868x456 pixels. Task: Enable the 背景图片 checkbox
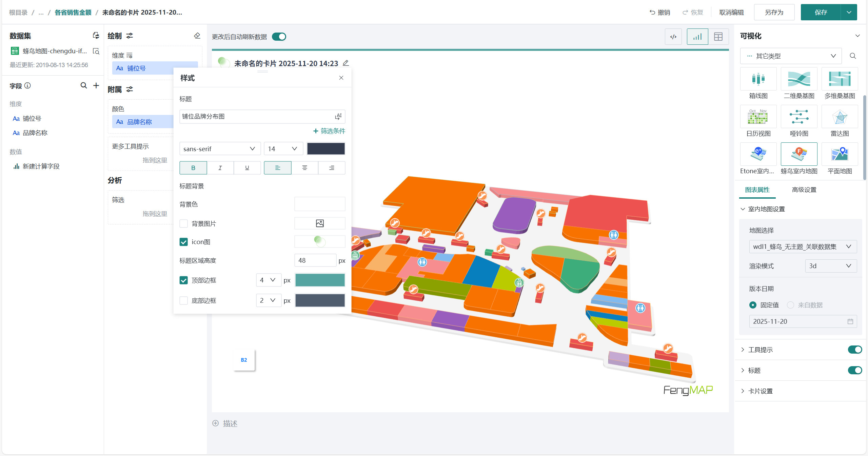pyautogui.click(x=183, y=224)
